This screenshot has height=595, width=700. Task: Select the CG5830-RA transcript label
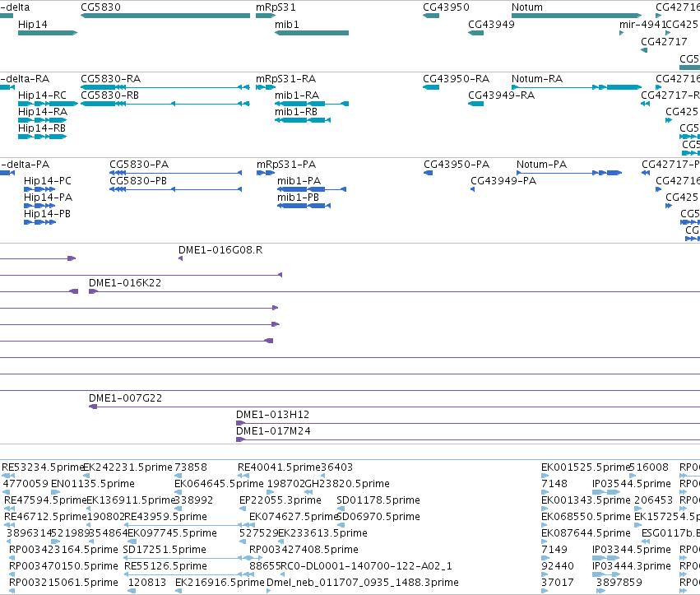click(111, 79)
